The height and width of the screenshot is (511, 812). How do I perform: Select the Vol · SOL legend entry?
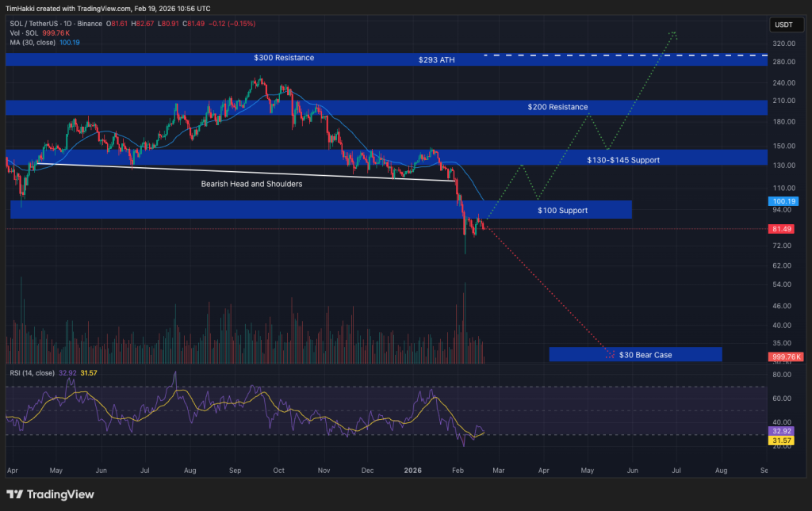pos(25,32)
